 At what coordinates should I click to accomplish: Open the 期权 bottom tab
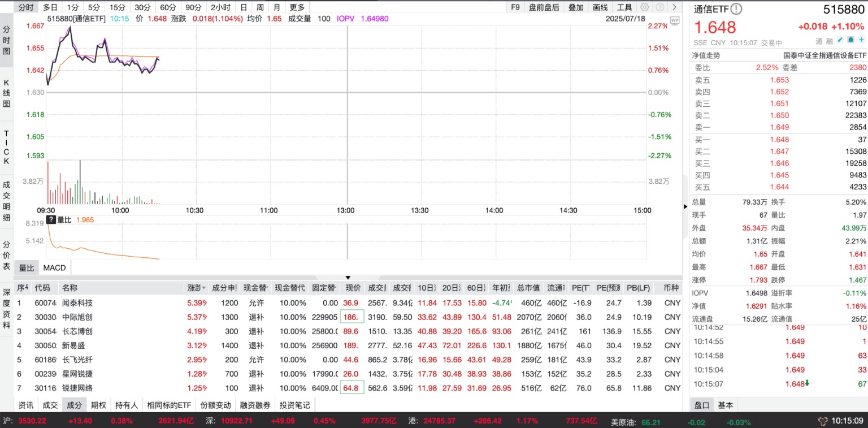[98, 405]
